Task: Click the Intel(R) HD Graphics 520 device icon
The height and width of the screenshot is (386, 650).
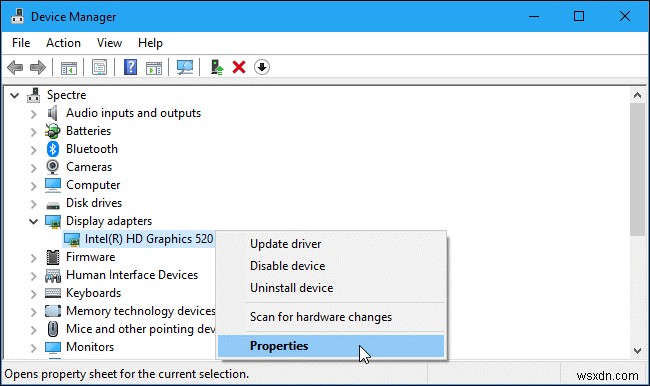Action: click(72, 239)
